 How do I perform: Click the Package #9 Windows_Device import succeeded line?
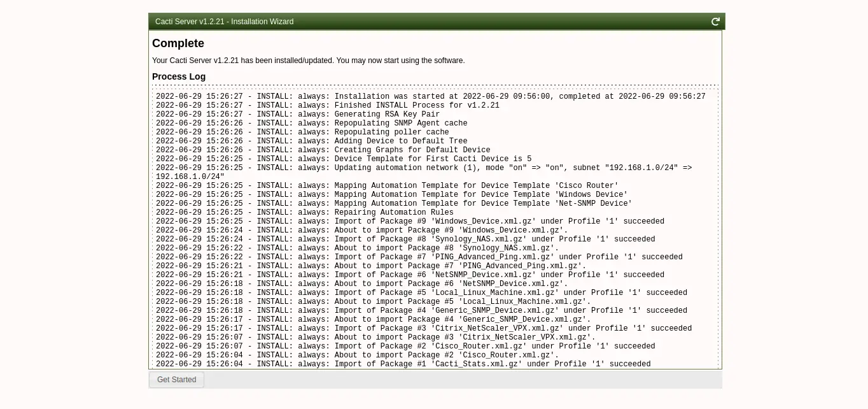410,222
